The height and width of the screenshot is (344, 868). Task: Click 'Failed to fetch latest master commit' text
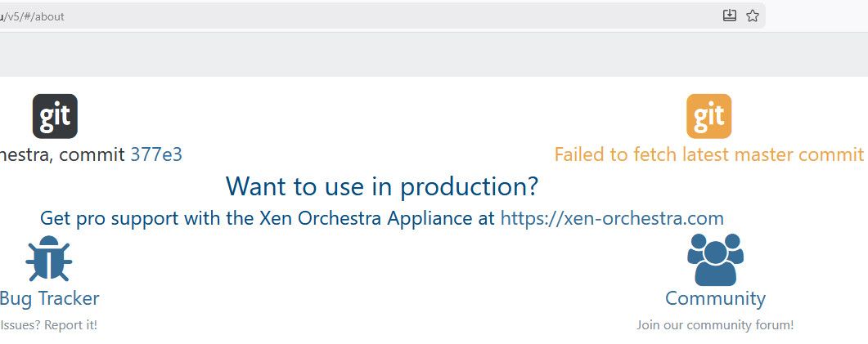pos(709,154)
